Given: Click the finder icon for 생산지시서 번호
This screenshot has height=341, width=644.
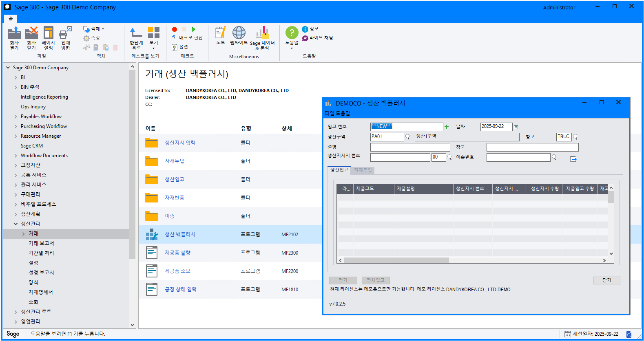Looking at the screenshot, I should [449, 157].
